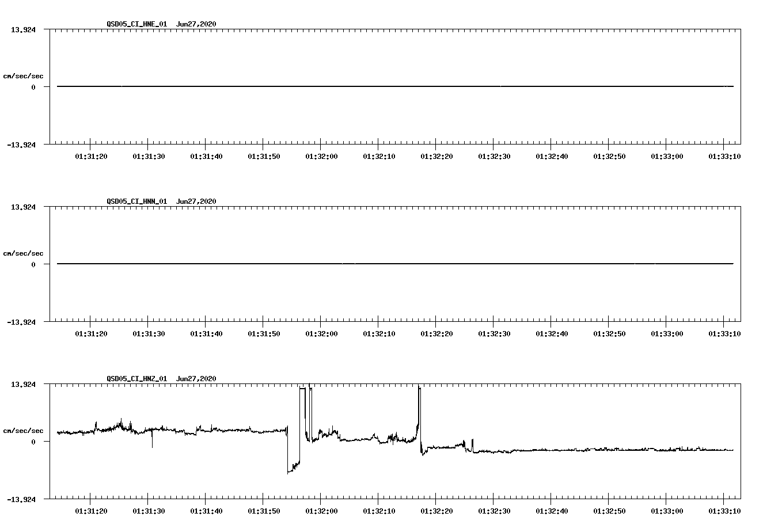Click the 13.924 upper limit on HNE chart
Viewport: 782px width, 532px height.
click(x=23, y=30)
